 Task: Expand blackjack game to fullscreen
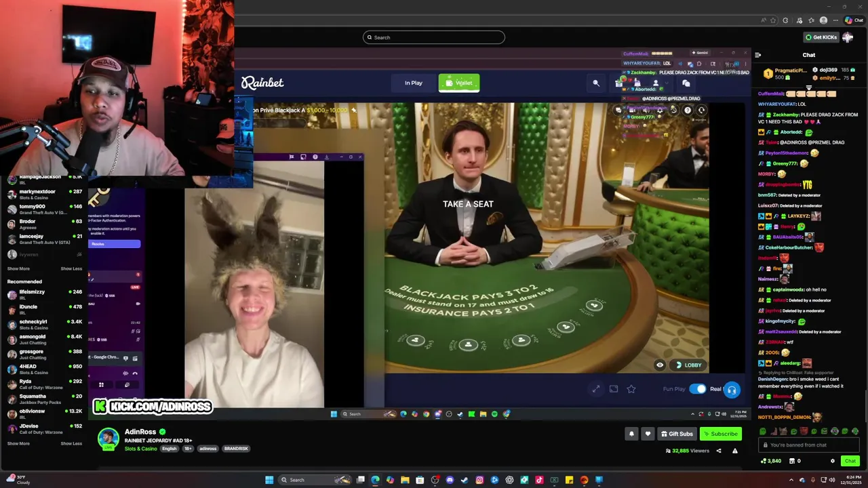[595, 389]
